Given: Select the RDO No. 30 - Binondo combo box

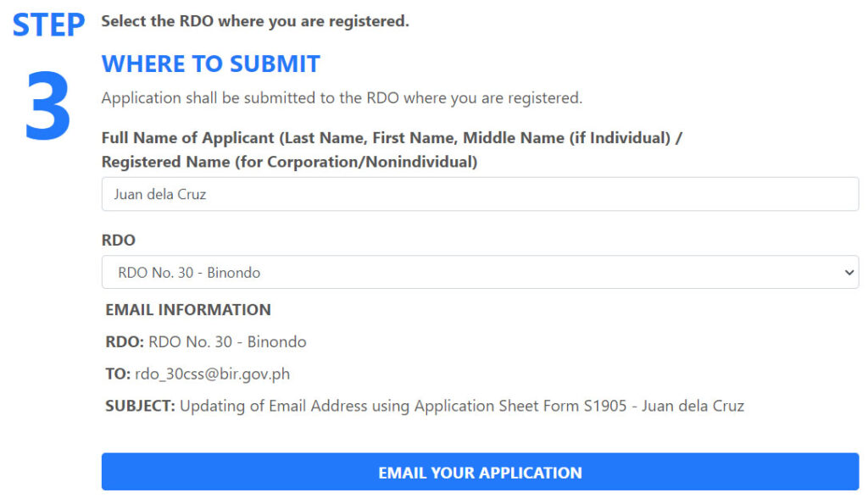Looking at the screenshot, I should (x=480, y=272).
